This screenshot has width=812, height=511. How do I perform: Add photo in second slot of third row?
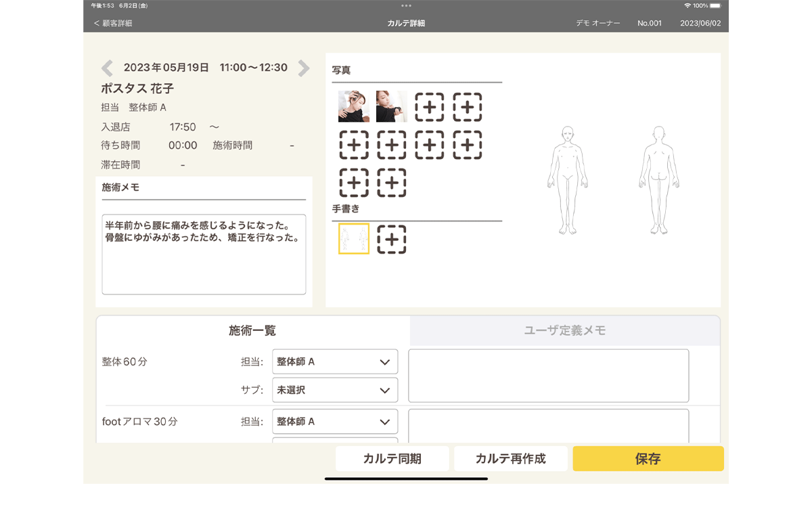(x=392, y=183)
